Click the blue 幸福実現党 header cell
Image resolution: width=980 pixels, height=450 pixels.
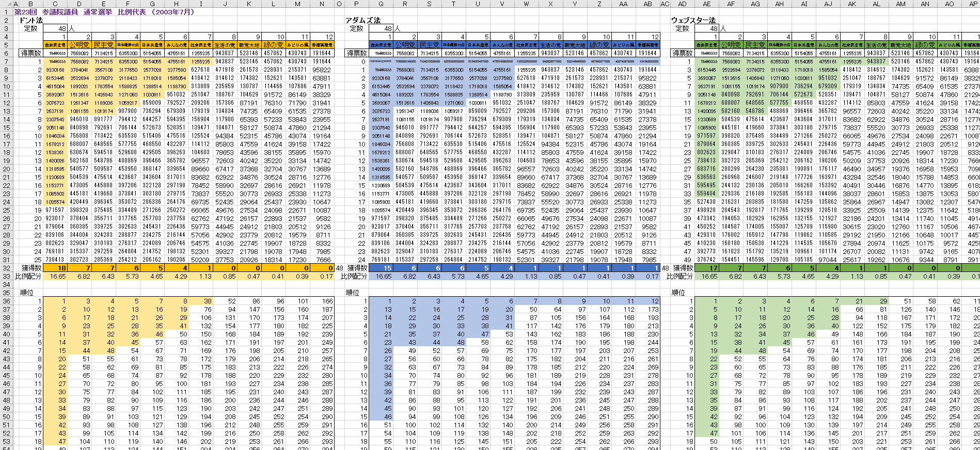click(x=647, y=45)
